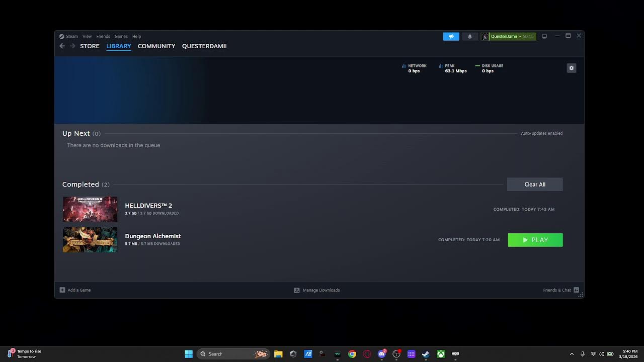Viewport: 644px width, 362px height.
Task: Expand the QuesterDamii account dropdown
Action: click(x=520, y=36)
